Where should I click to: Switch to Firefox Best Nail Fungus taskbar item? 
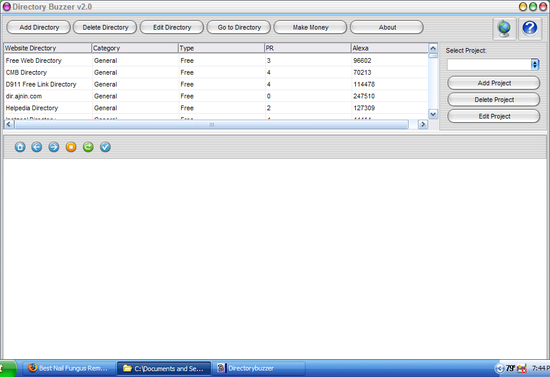pyautogui.click(x=69, y=368)
